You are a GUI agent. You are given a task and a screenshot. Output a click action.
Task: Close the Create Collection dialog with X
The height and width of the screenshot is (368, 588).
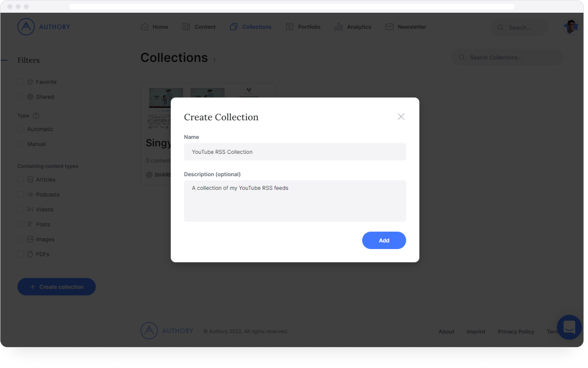click(x=401, y=117)
